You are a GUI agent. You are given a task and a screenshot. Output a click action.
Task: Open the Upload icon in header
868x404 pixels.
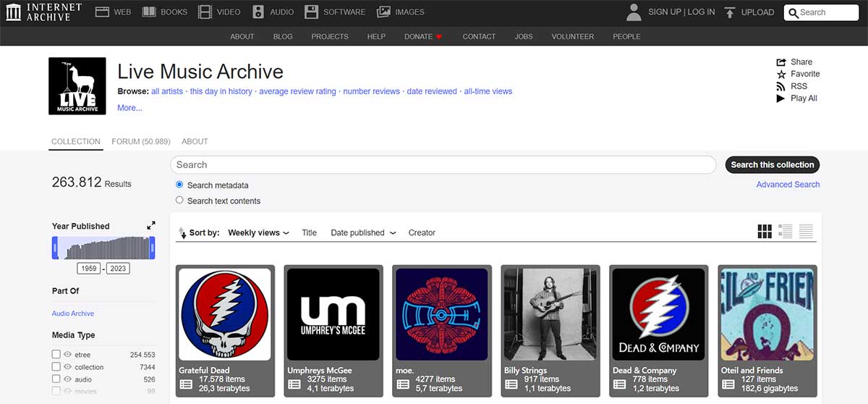[730, 12]
